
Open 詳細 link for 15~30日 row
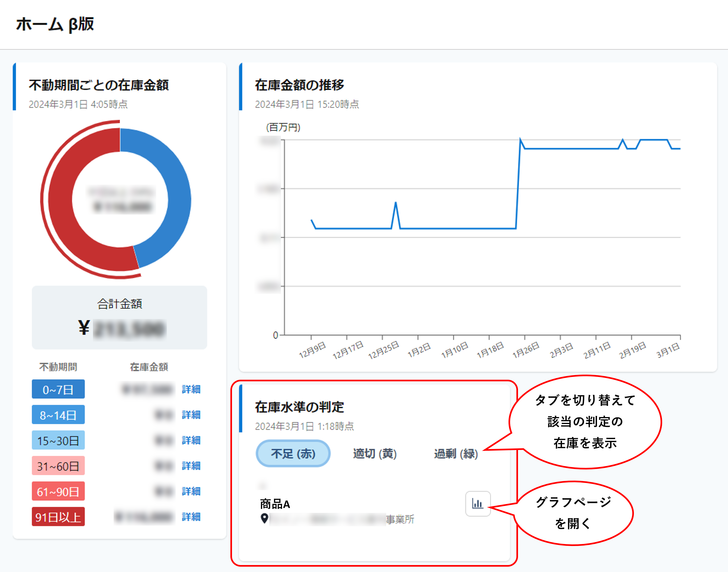pos(191,440)
